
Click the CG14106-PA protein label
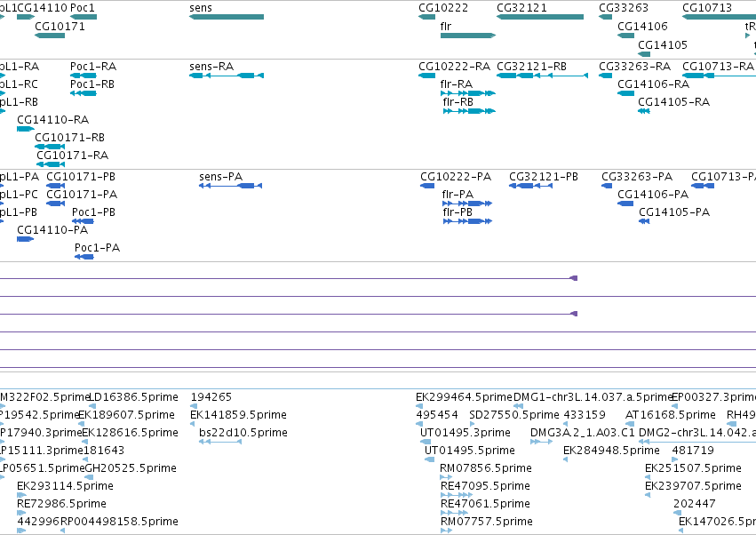(653, 195)
